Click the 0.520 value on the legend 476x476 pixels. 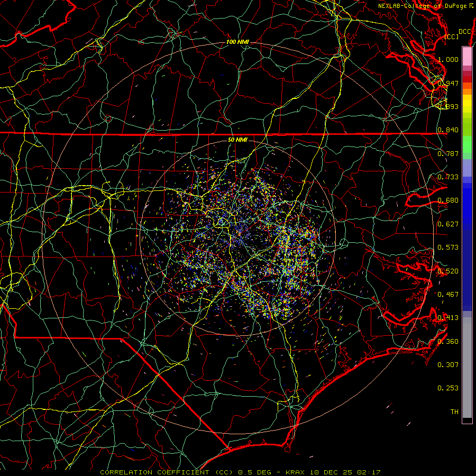pyautogui.click(x=448, y=271)
